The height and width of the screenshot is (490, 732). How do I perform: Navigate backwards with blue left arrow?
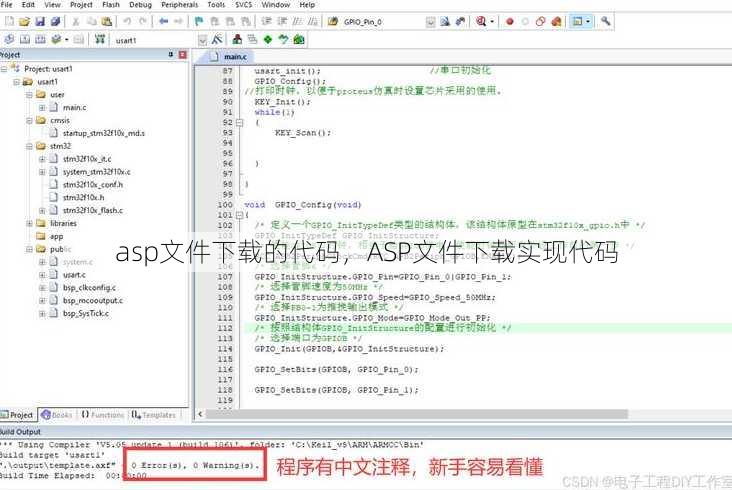(x=163, y=21)
